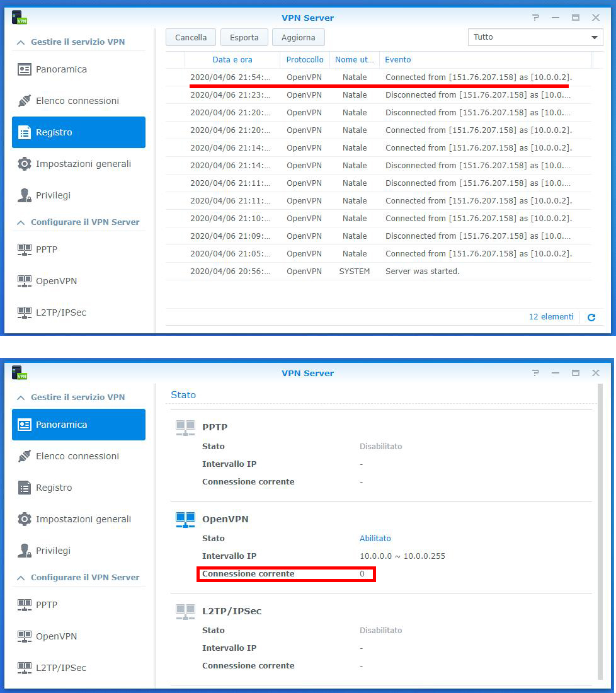Click the grey PPTP status icon in the Stato panel
Screen dimensions: 616x693
click(x=185, y=428)
